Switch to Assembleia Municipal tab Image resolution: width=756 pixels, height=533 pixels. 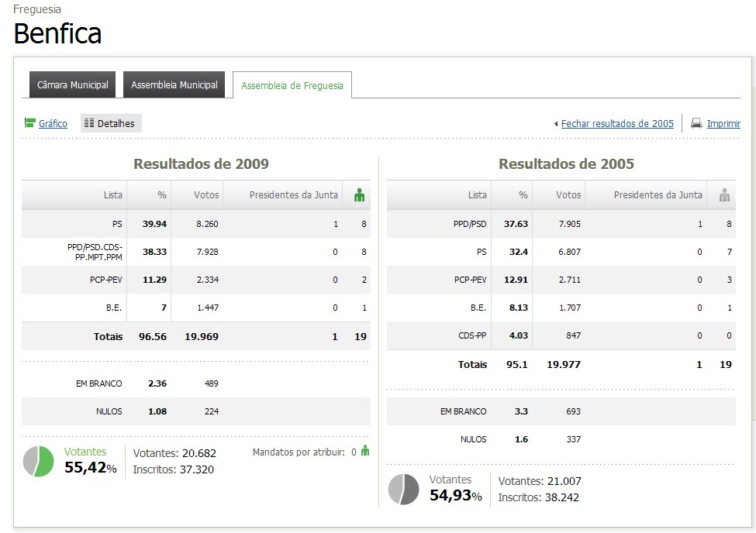click(174, 84)
